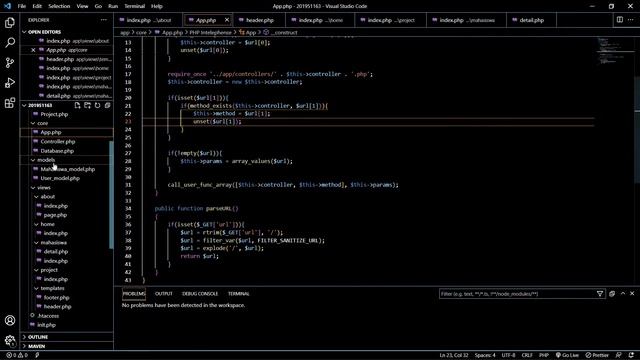Maximize the bottom panel size
This screenshot has width=640, height=360.
[x=622, y=293]
